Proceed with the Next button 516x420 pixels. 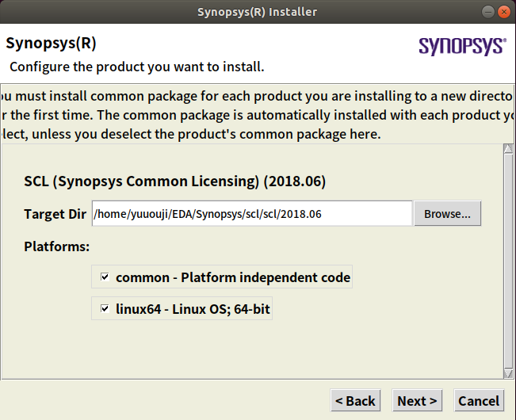[417, 401]
